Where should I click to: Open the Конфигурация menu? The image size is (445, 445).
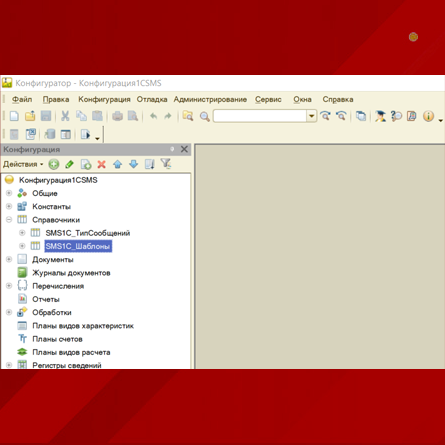pos(104,99)
